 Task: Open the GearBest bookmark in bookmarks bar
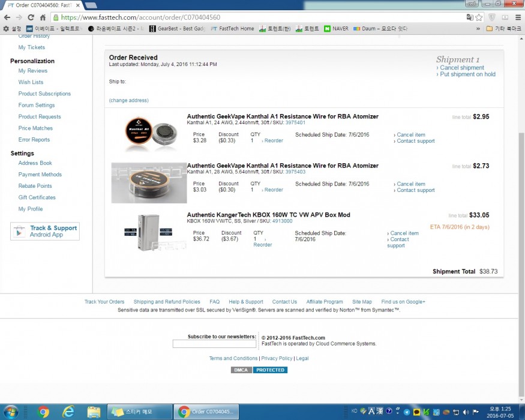pos(179,28)
